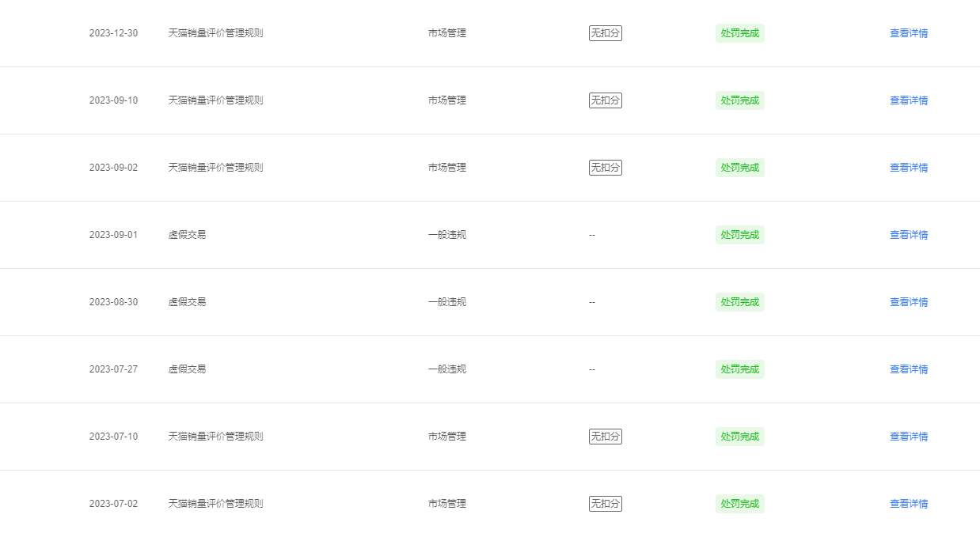
Task: Select the 天猫销量评价管理规则 text in 2023-09-02 row
Action: [x=216, y=168]
